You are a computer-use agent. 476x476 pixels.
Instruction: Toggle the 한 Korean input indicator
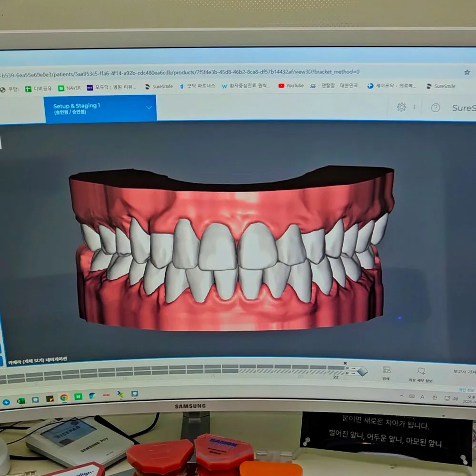pos(435,397)
